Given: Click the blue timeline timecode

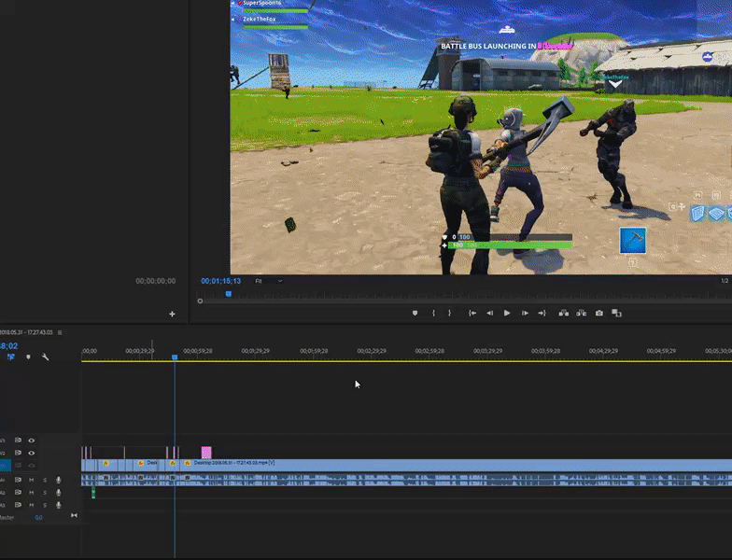Looking at the screenshot, I should point(9,345).
